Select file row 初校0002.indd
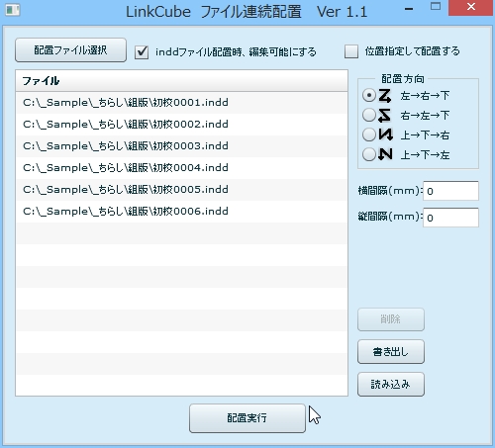 pos(181,125)
